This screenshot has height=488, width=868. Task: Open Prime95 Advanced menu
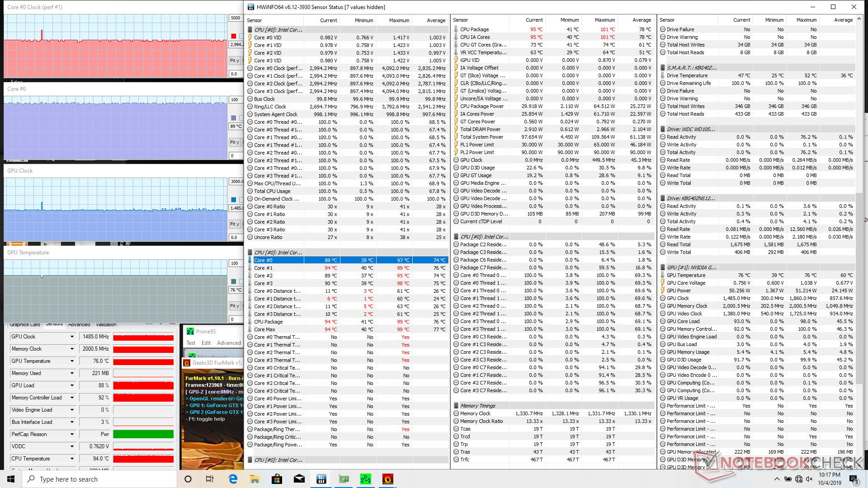(x=229, y=343)
